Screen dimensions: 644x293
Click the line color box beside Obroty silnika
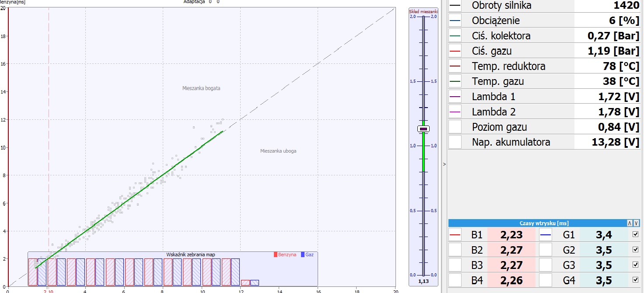[x=455, y=6]
